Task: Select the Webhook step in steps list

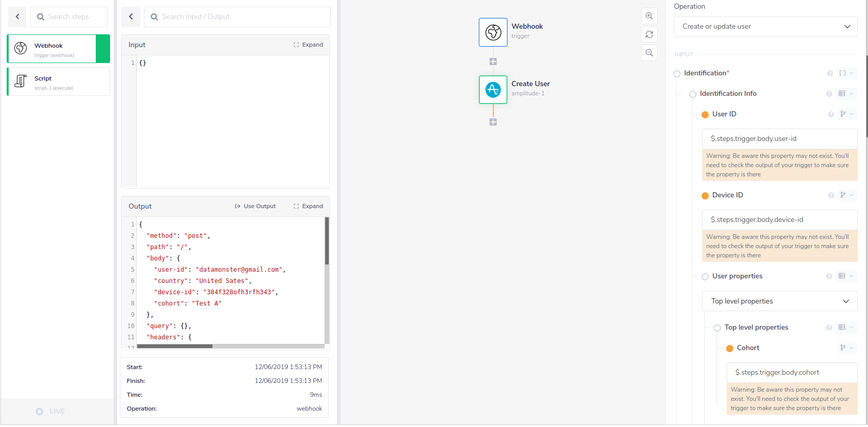Action: coord(52,49)
